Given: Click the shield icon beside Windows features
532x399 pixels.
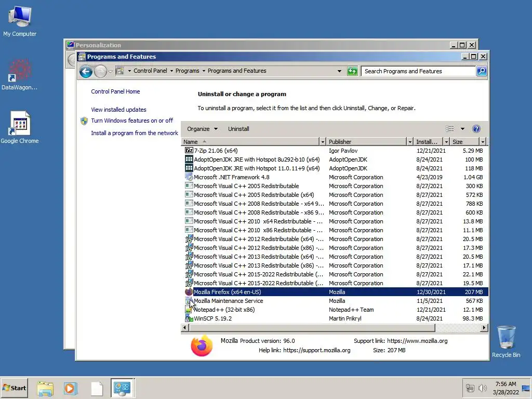Looking at the screenshot, I should [84, 121].
